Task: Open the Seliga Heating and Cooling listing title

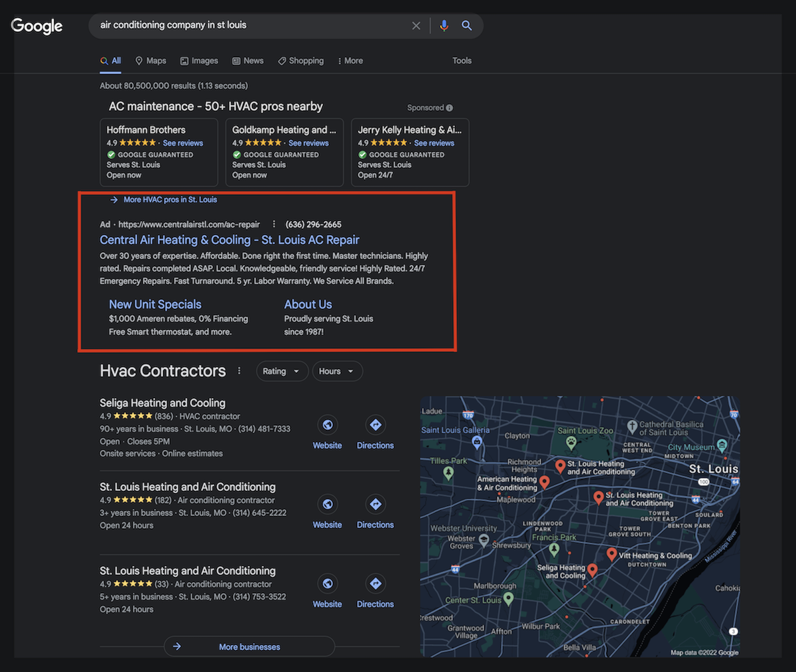Action: tap(163, 403)
